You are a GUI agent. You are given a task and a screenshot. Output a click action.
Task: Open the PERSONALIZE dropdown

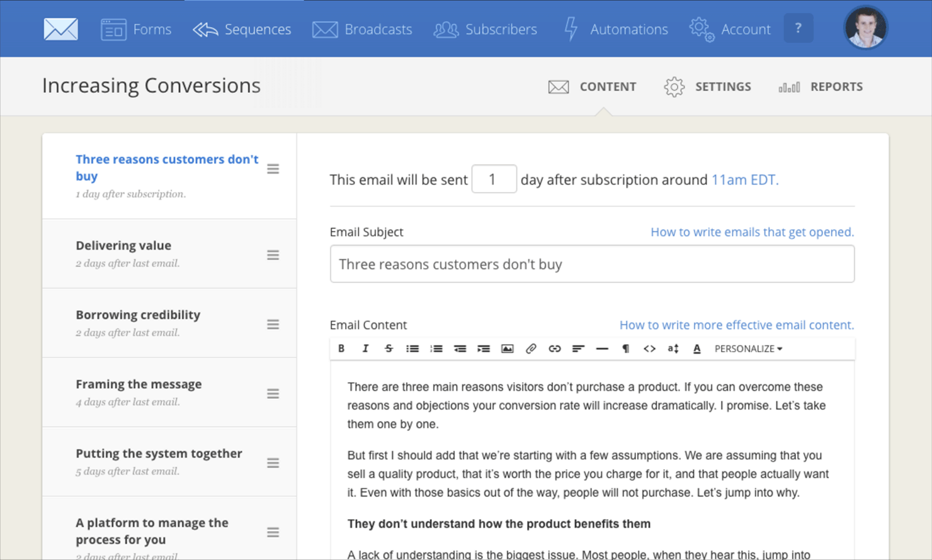point(748,349)
